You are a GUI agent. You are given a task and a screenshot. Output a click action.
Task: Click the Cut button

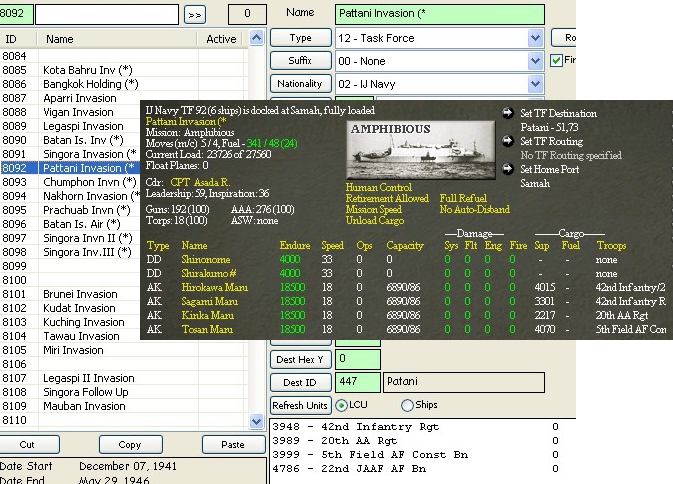pyautogui.click(x=27, y=444)
